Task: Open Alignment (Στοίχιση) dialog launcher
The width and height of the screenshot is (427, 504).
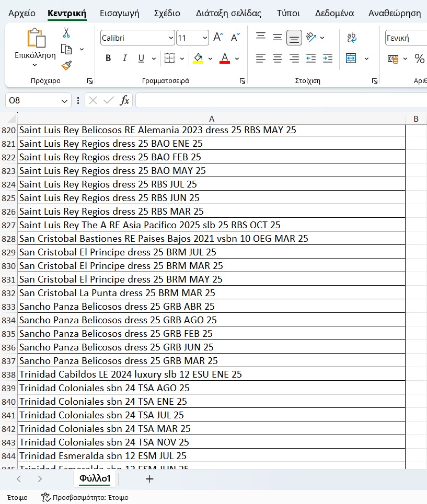Action: (375, 81)
